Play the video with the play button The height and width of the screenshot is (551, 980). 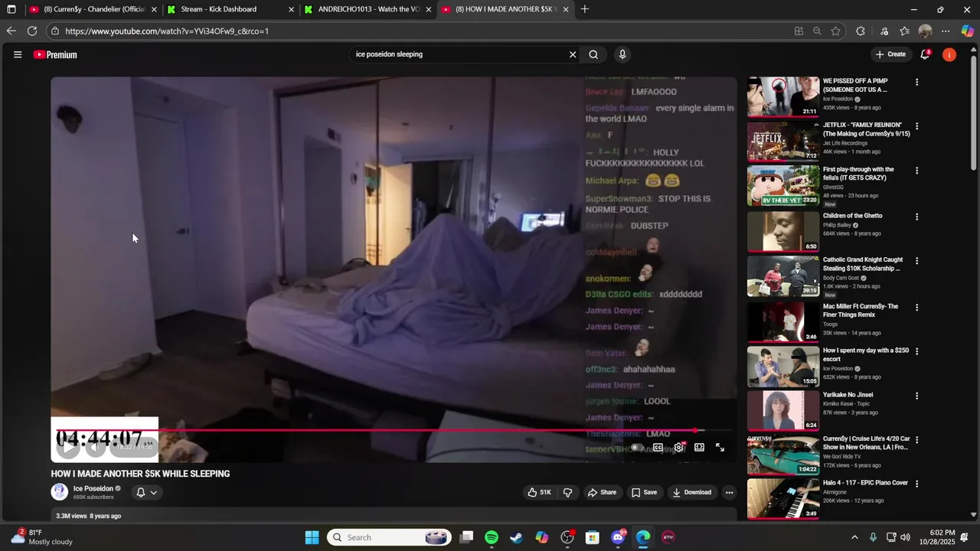coord(67,447)
